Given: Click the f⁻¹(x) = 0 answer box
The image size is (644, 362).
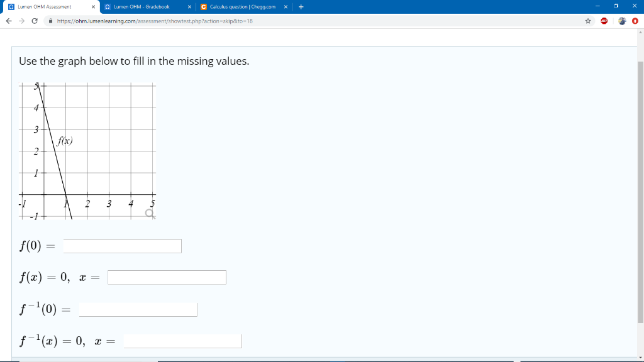Looking at the screenshot, I should pyautogui.click(x=182, y=341).
